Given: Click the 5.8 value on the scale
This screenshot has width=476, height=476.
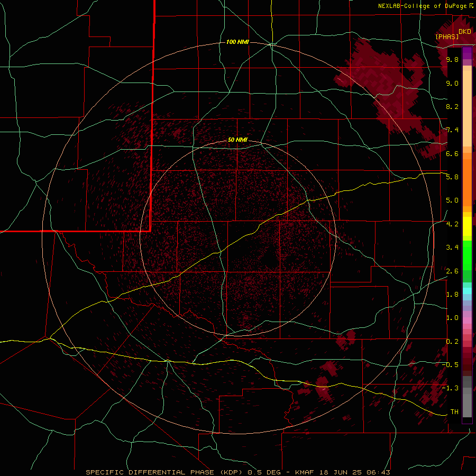Looking at the screenshot, I should click(452, 177).
